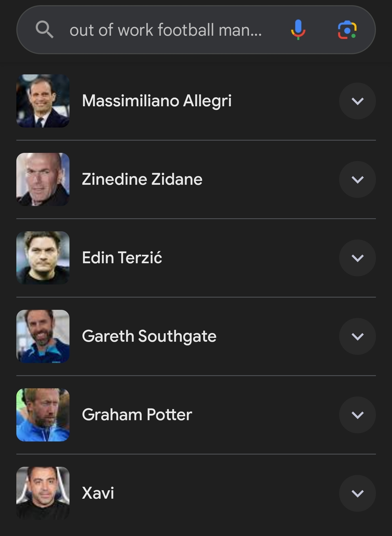The image size is (392, 536).
Task: Expand Massimiliano Allegri details chevron
Action: click(x=357, y=101)
